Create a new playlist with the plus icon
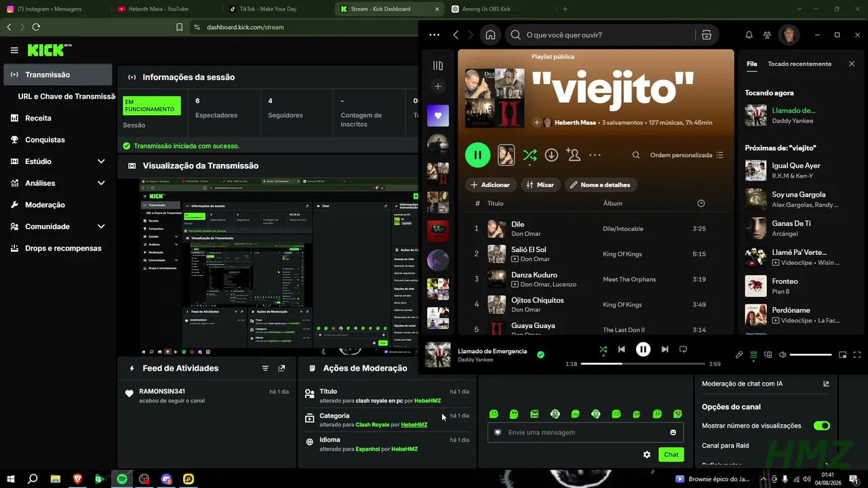868x488 pixels. [438, 86]
